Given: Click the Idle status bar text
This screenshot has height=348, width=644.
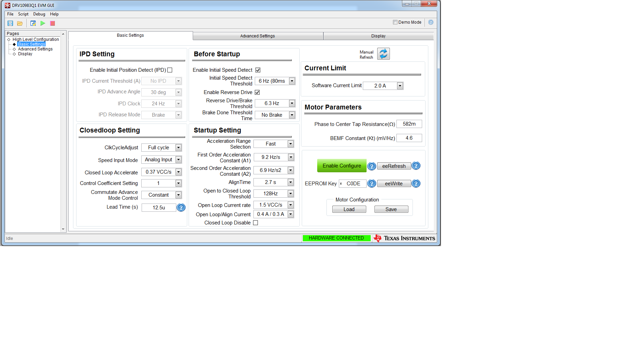Looking at the screenshot, I should (10, 239).
